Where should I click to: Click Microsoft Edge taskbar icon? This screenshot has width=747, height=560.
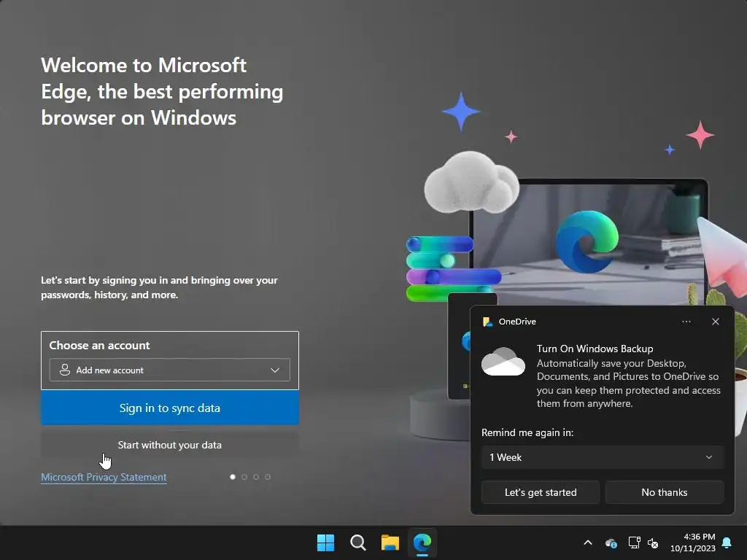click(422, 542)
